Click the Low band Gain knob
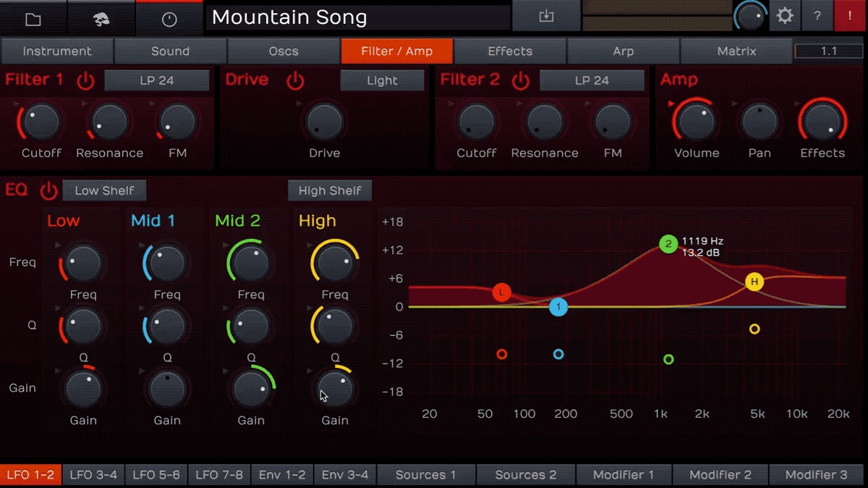This screenshot has height=488, width=868. pos(83,389)
